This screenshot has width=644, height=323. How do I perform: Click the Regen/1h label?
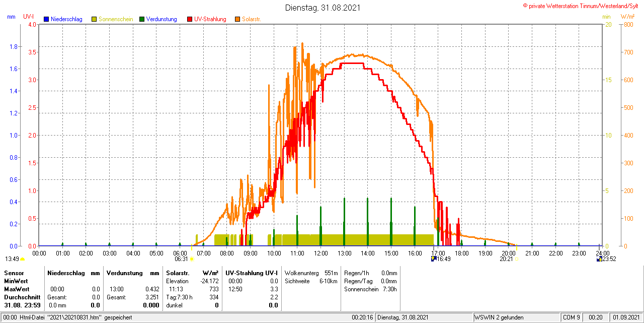[x=357, y=273]
